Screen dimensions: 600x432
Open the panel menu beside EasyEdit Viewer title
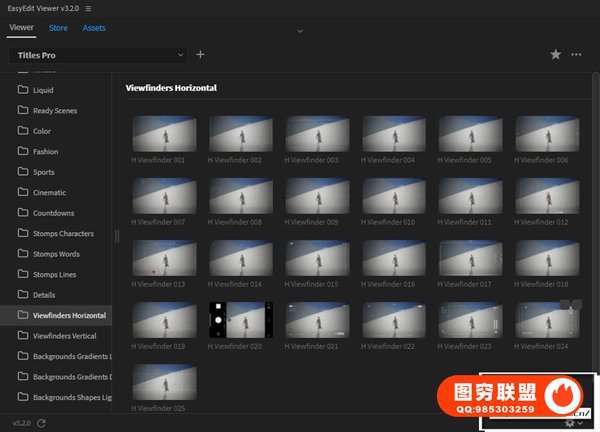coord(88,8)
